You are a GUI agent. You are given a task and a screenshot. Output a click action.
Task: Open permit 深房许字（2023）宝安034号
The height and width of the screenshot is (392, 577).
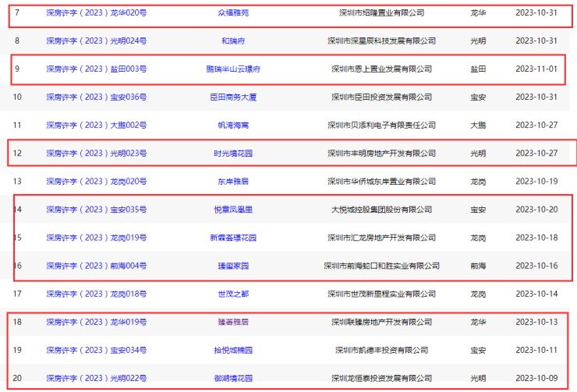point(97,351)
